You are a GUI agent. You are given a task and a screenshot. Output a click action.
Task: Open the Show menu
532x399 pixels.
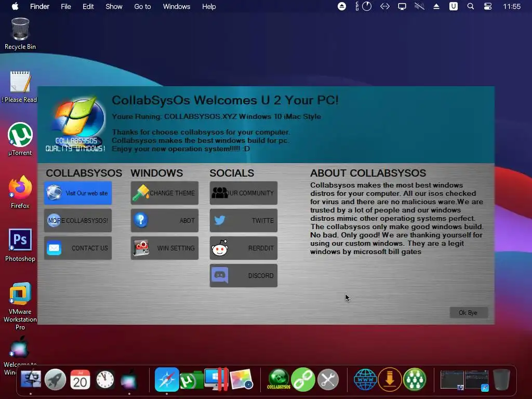[x=114, y=6]
